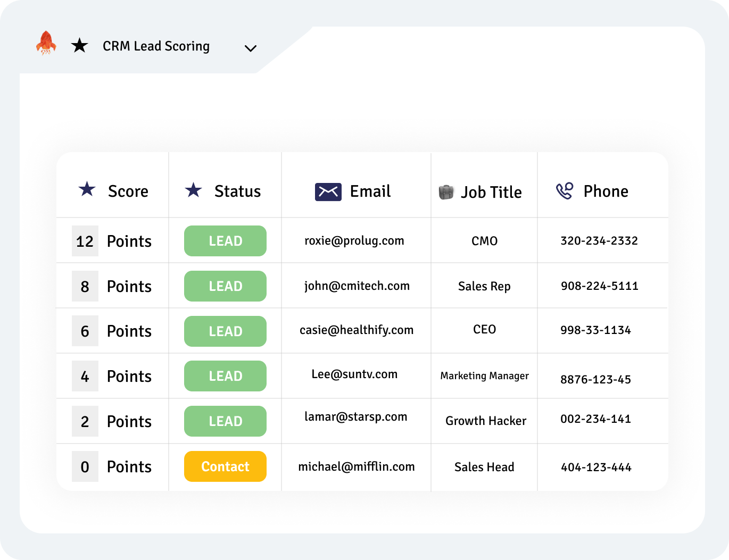Viewport: 729px width, 560px height.
Task: Click the LEAD button on the Growth Hacker row
Action: (225, 421)
